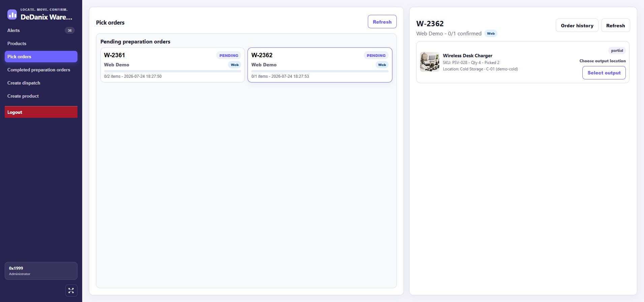Click the DeDanix Ware... app title

(x=46, y=17)
